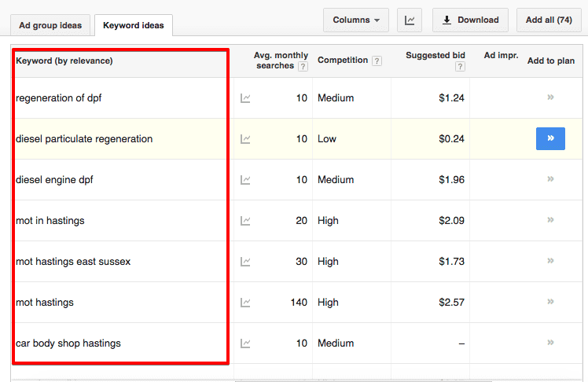
Task: Open the Columns dropdown
Action: [x=355, y=20]
